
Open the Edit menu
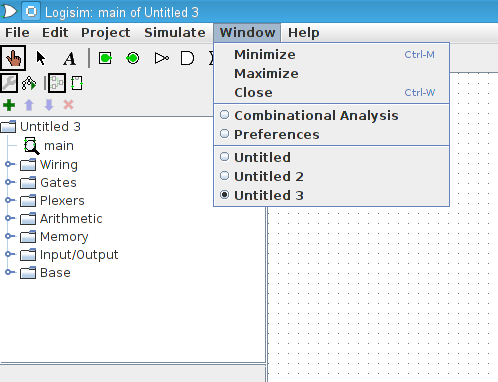tap(55, 33)
